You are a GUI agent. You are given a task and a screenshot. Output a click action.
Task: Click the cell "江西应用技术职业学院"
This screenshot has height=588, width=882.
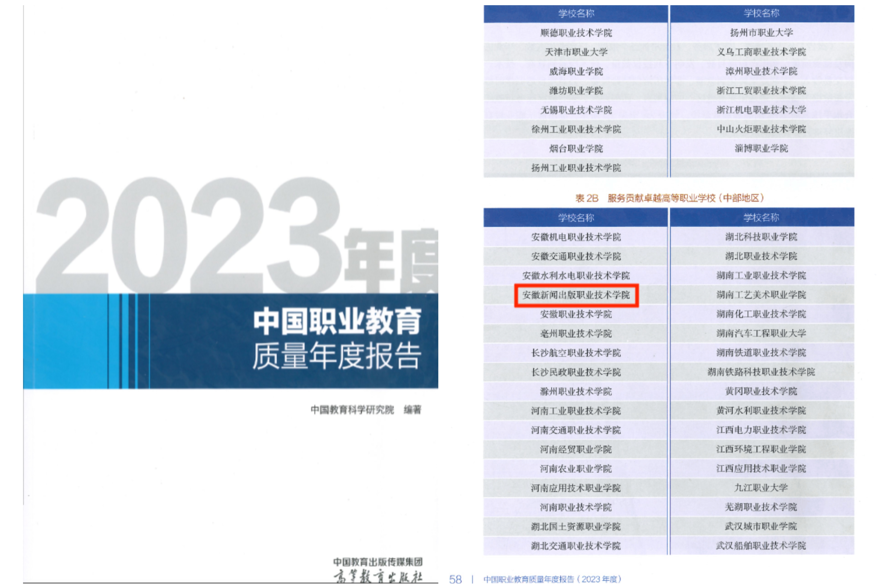pos(761,469)
